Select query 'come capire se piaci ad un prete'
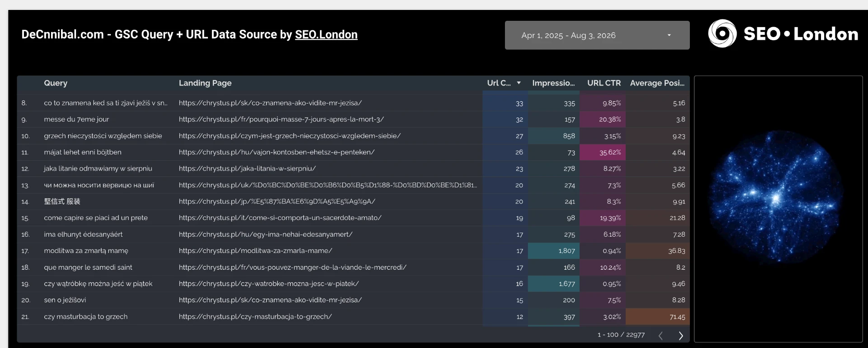The height and width of the screenshot is (348, 868). click(96, 218)
